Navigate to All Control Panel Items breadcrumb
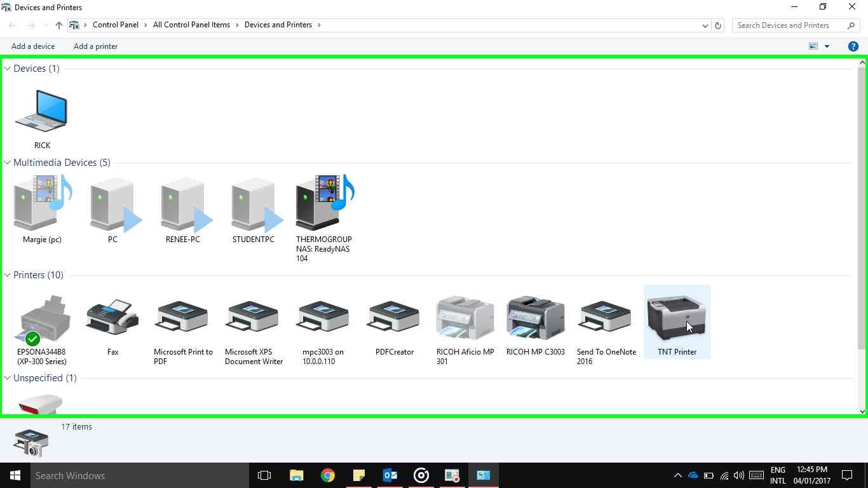868x488 pixels. [x=191, y=25]
